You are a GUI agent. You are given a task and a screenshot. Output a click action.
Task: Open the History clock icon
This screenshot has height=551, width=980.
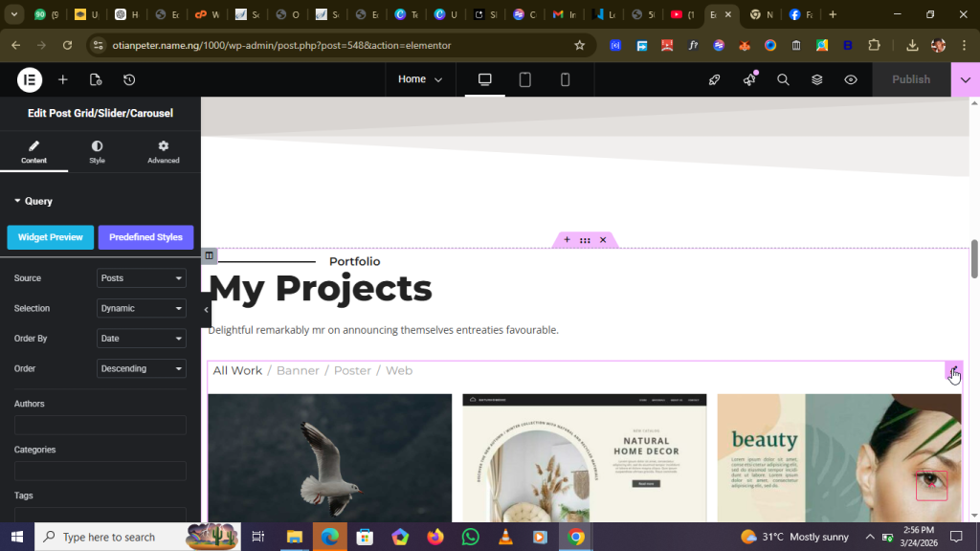pyautogui.click(x=129, y=79)
